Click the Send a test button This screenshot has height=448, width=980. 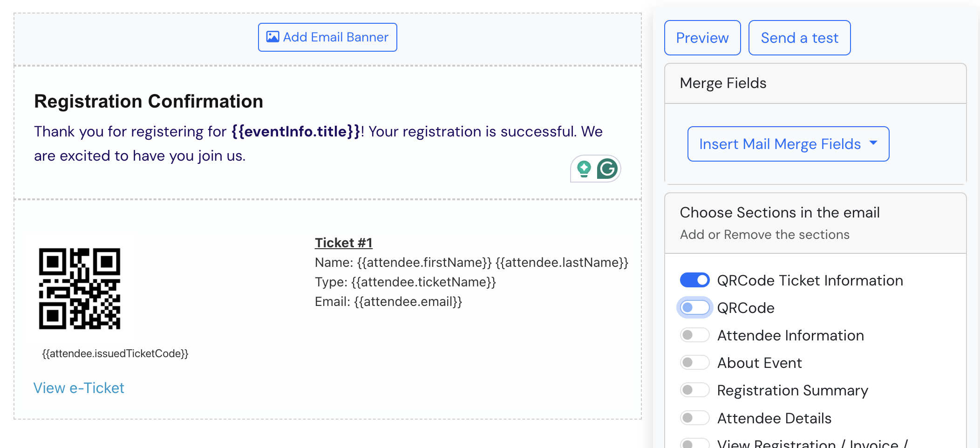(799, 38)
